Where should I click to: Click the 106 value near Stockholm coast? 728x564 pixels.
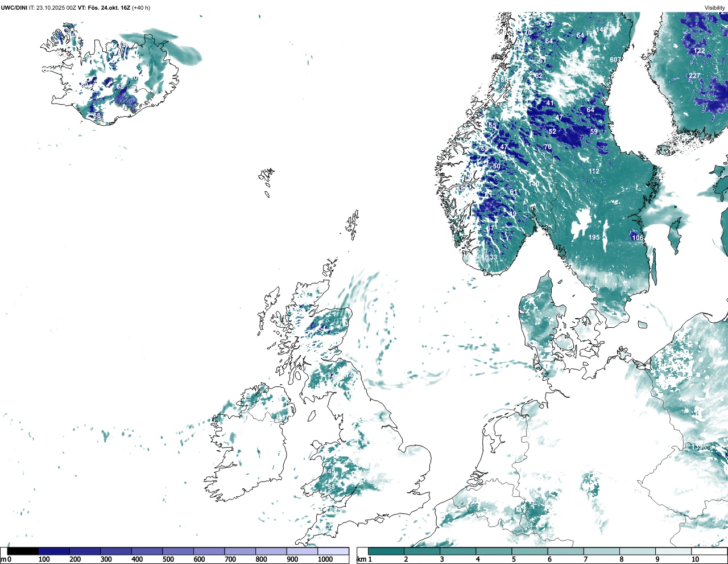pos(638,238)
